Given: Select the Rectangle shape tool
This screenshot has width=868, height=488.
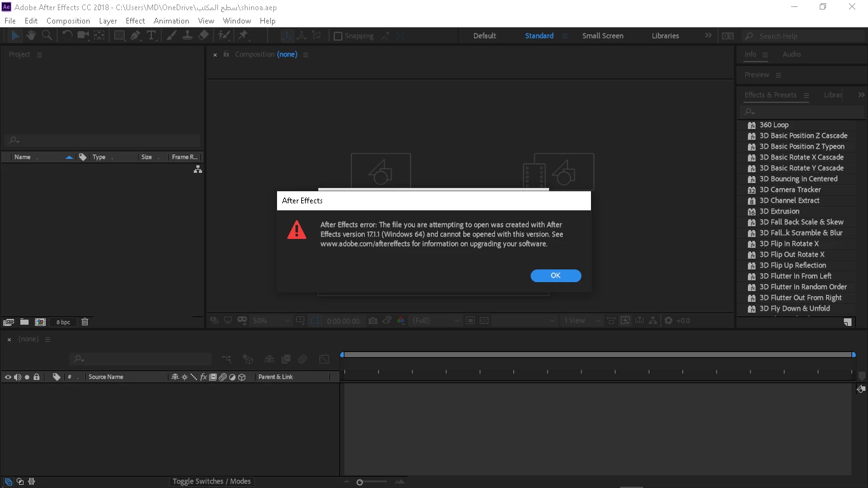Looking at the screenshot, I should (119, 36).
